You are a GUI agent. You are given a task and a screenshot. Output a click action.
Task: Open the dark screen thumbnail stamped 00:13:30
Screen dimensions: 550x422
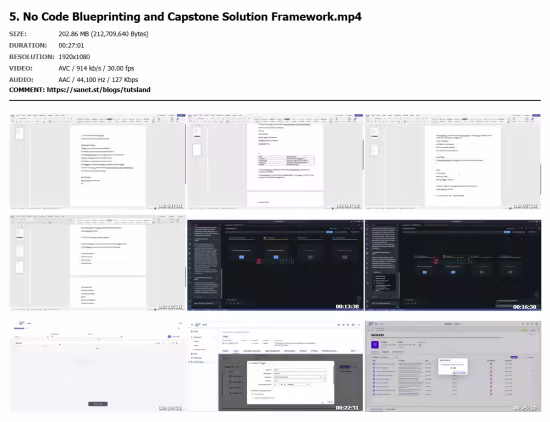click(275, 265)
